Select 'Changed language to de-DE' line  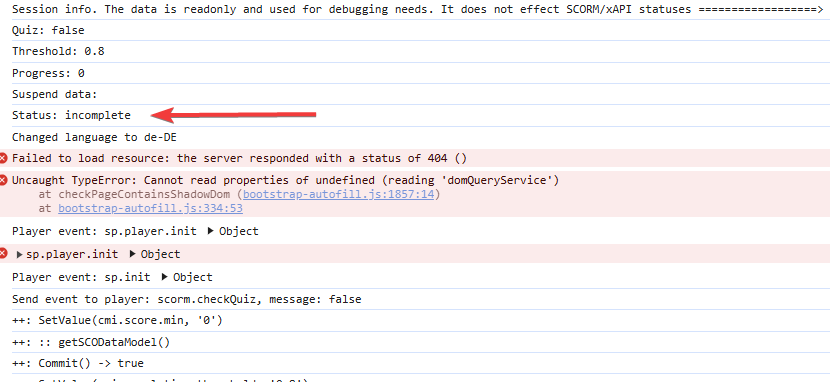[x=94, y=138]
